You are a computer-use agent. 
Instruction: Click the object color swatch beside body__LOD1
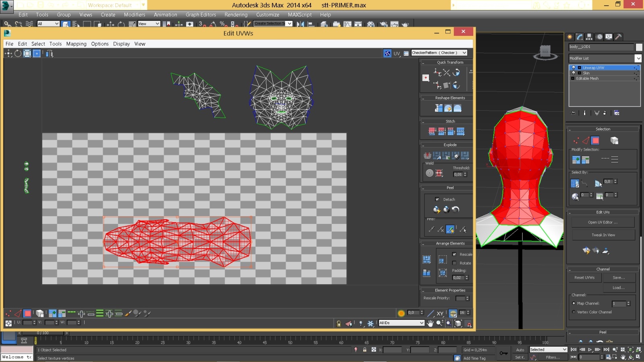(639, 47)
